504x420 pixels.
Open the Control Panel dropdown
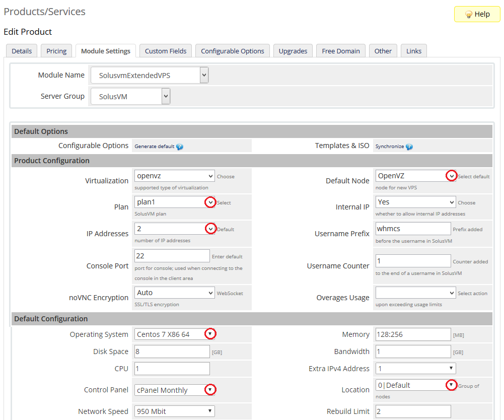click(174, 390)
